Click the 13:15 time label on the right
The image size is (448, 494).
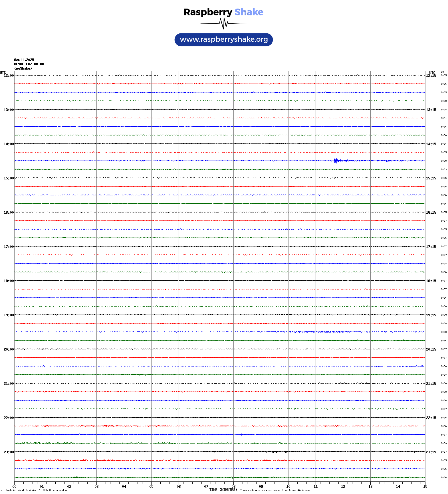[x=431, y=110]
